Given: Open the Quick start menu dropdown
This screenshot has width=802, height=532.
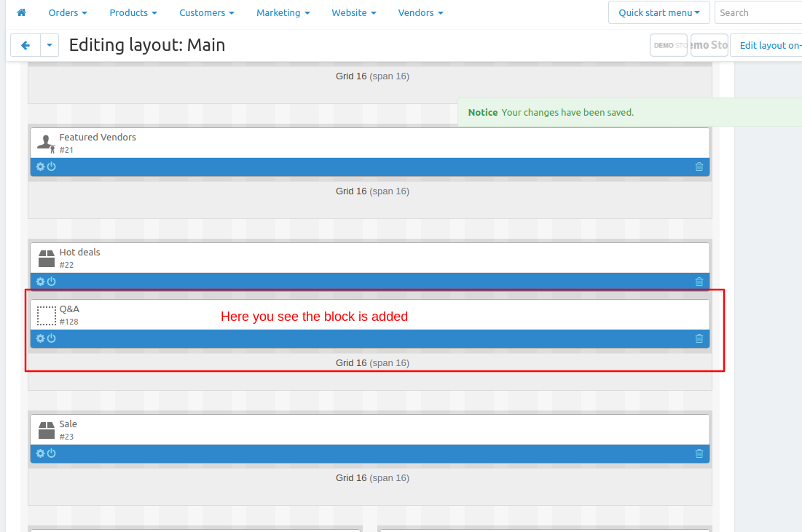Looking at the screenshot, I should [658, 13].
